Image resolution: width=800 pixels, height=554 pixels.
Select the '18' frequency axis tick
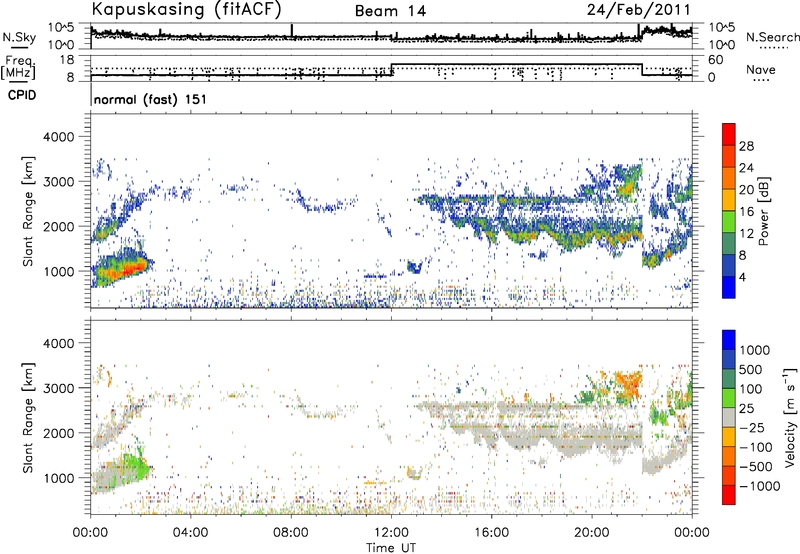(x=67, y=60)
